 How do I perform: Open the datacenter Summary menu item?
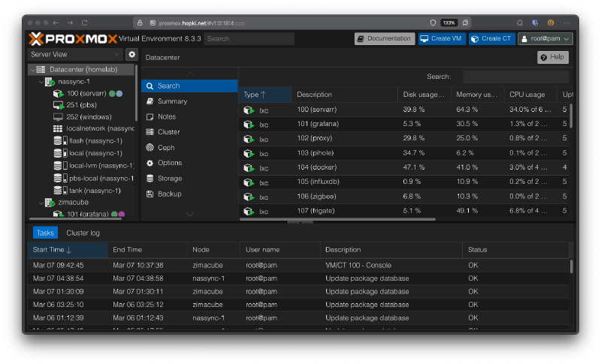pos(172,101)
